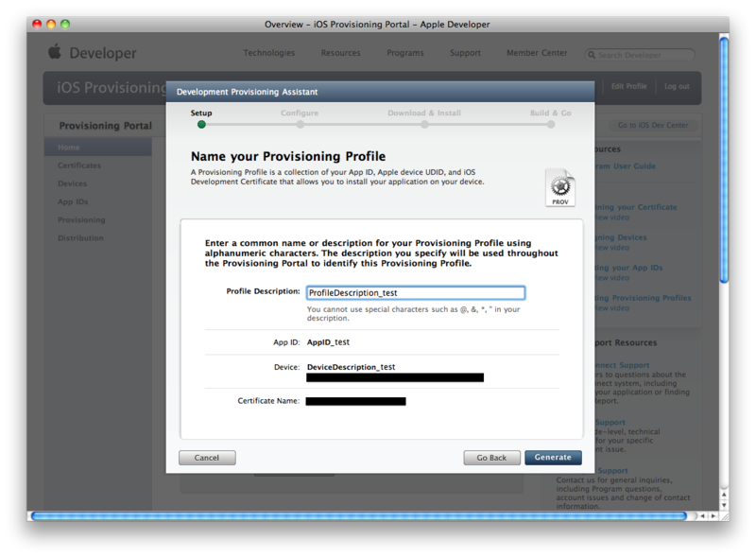
Task: Click the Name your Provisioning Profile heading
Action: [288, 156]
